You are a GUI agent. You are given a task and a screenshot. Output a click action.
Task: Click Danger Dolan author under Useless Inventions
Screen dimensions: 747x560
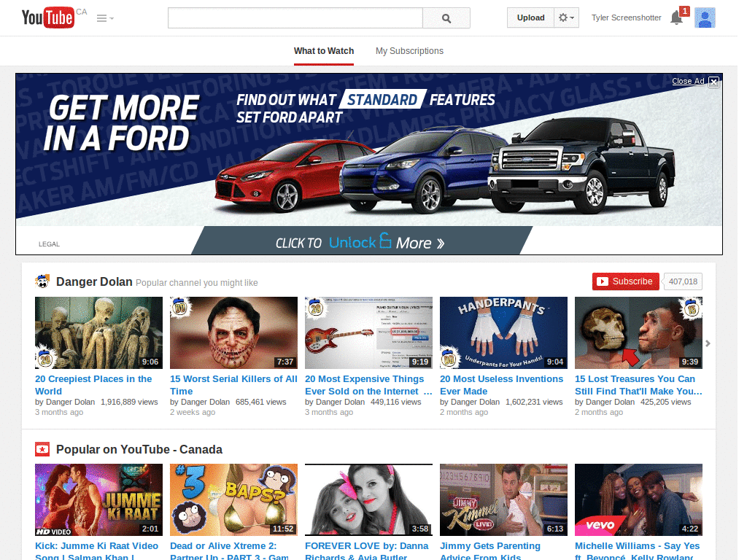click(x=475, y=402)
